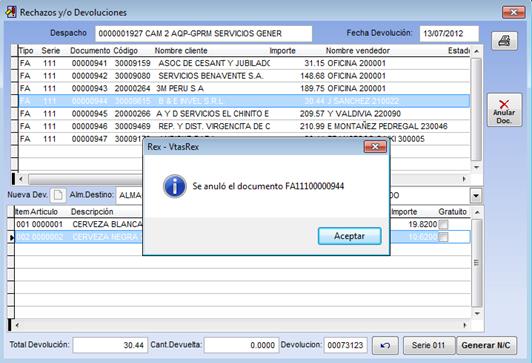
Task: Click the documents grid vertical scrollbar thumb
Action: tap(476, 109)
